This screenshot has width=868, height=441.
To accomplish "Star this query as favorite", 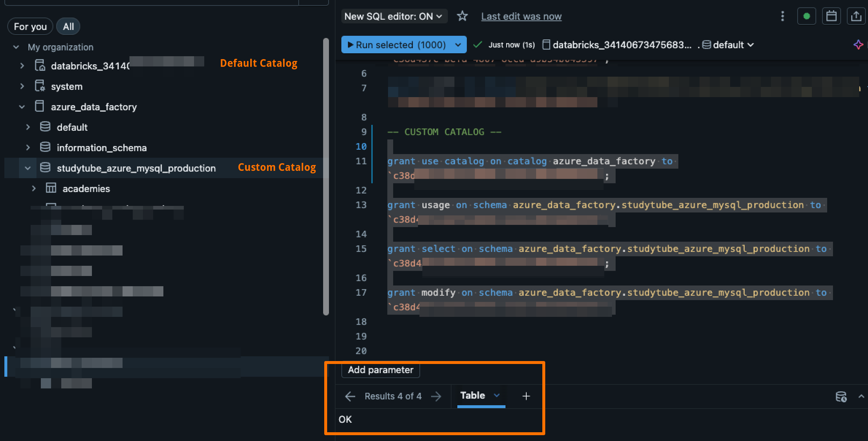I will point(462,16).
